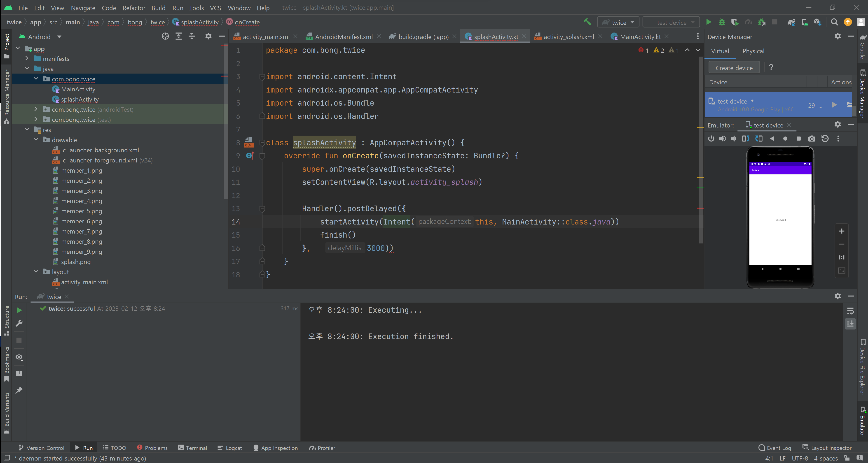The height and width of the screenshot is (463, 868).
Task: Click Select Opened File target icon
Action: 165,36
